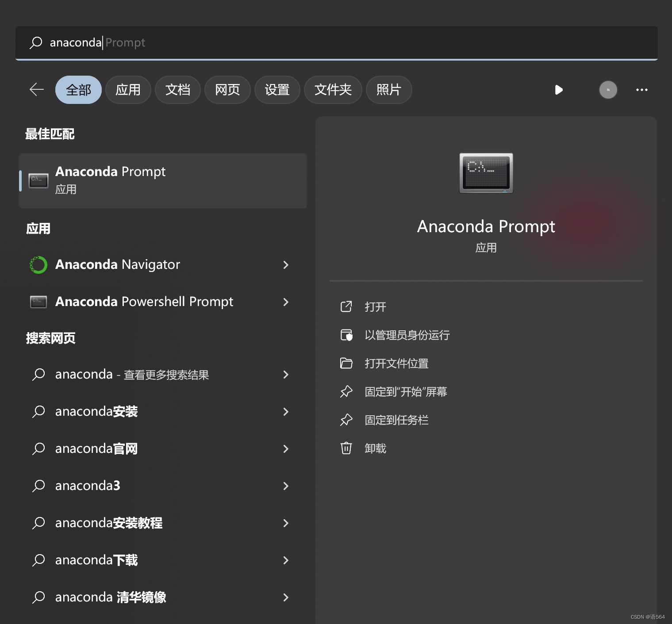
Task: Click the trash icon for 卸载
Action: pos(346,448)
